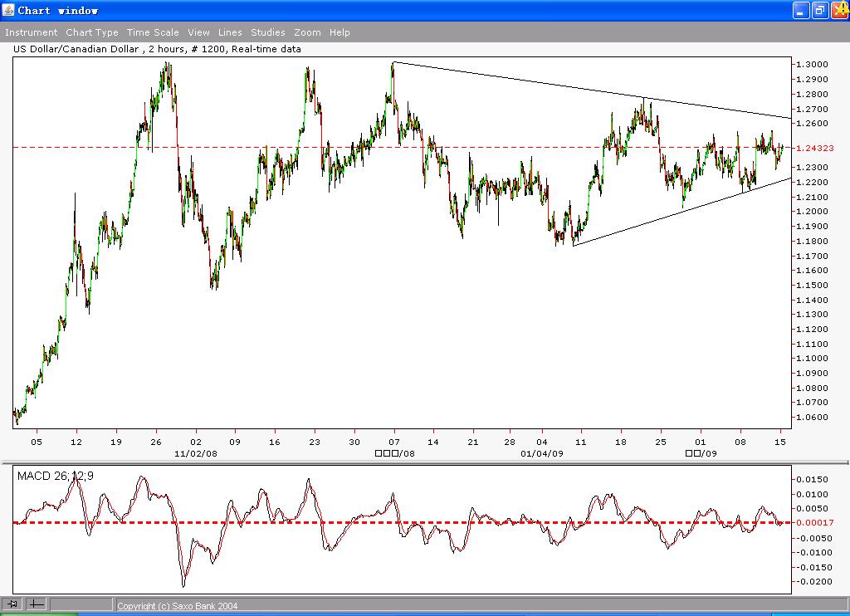850x616 pixels.
Task: Click the 01/04/09 date label
Action: pos(541,453)
